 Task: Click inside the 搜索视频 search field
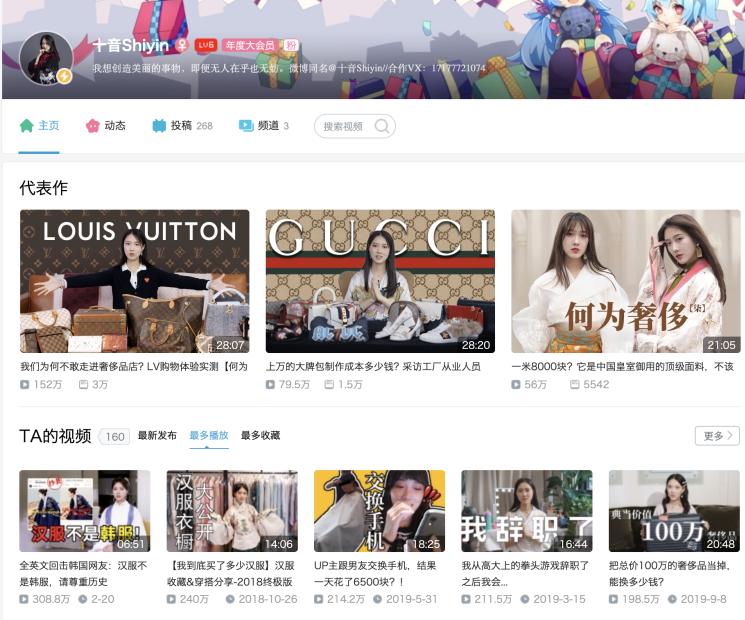[x=354, y=126]
